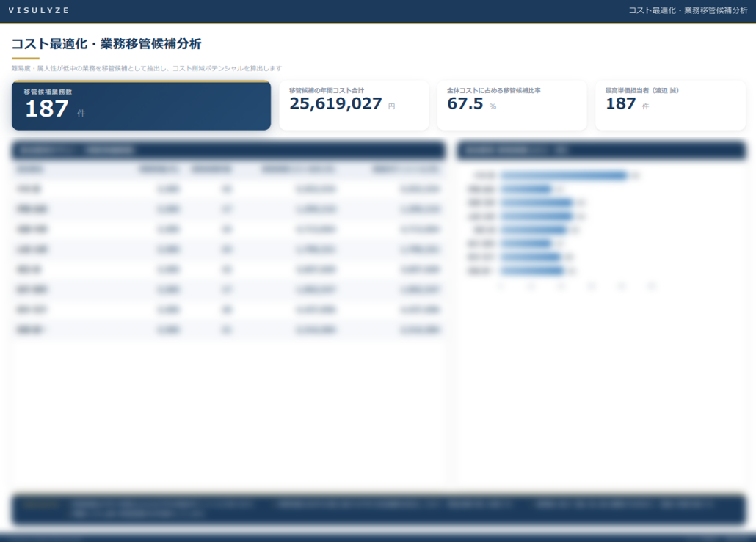Click the blurred chart panel's dark title bar
The image size is (756, 542).
(x=601, y=150)
